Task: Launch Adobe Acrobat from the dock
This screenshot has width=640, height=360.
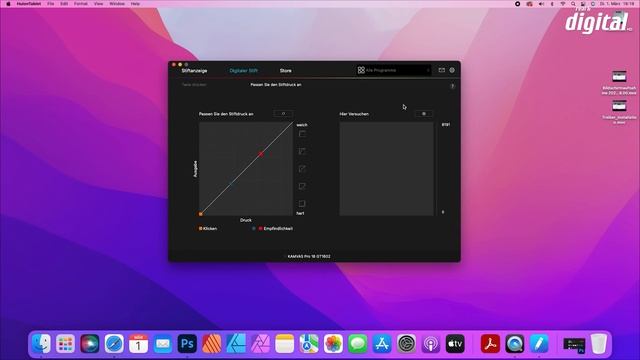Action: [x=490, y=344]
